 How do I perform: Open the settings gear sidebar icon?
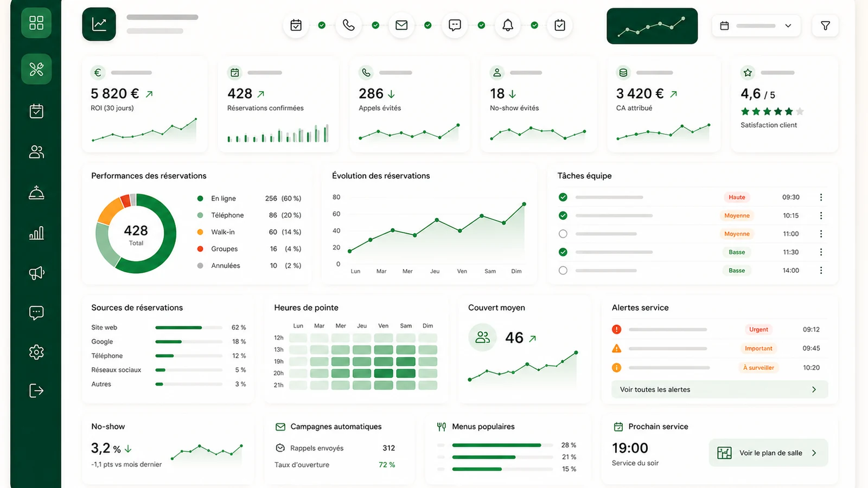click(x=36, y=352)
